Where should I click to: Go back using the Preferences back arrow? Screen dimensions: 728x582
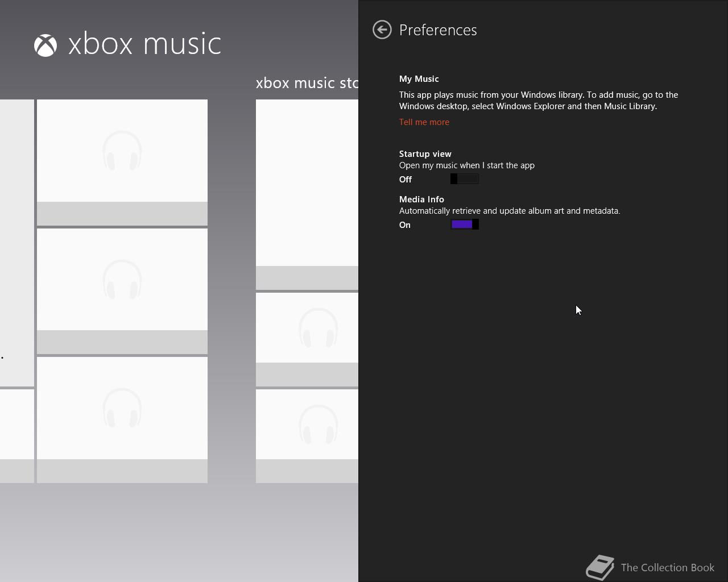pos(382,30)
